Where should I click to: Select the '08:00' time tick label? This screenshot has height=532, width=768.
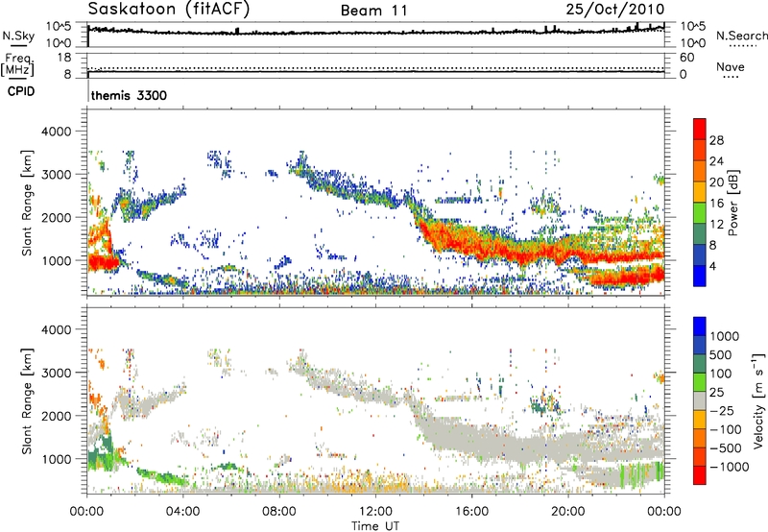pos(279,512)
